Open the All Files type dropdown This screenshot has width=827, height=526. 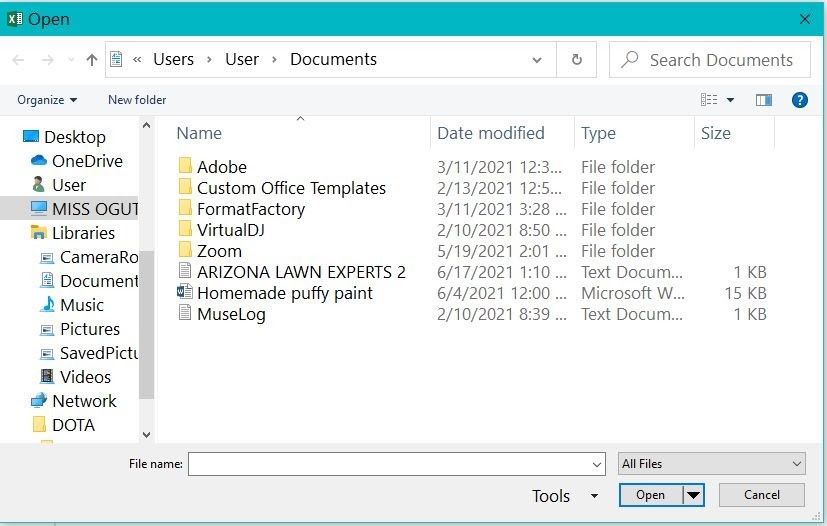click(711, 464)
